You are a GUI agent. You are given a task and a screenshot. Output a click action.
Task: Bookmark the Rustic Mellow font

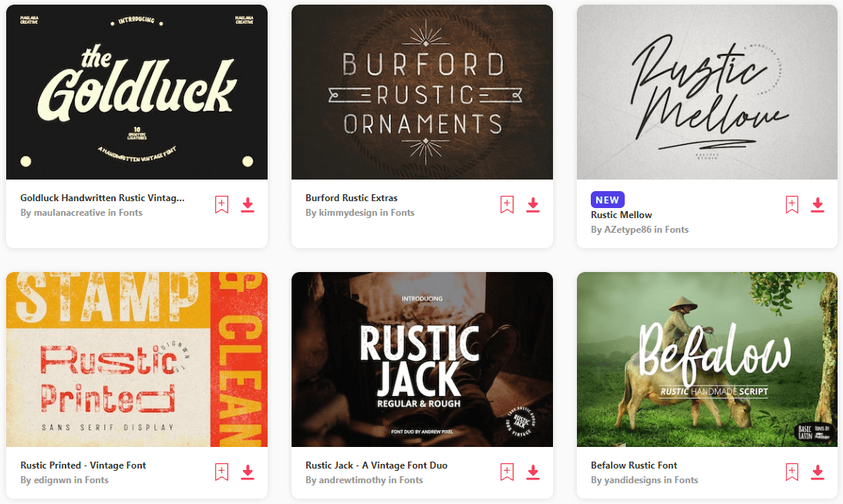point(792,204)
